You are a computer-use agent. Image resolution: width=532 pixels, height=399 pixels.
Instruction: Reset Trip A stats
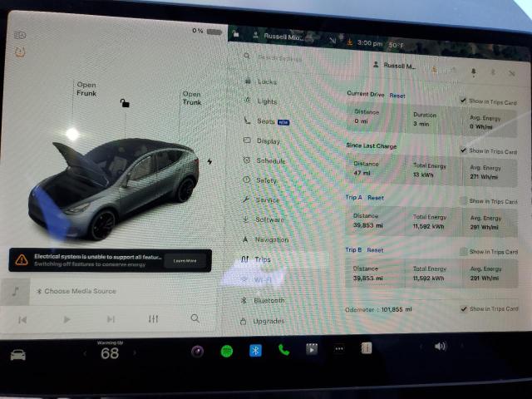tap(376, 198)
